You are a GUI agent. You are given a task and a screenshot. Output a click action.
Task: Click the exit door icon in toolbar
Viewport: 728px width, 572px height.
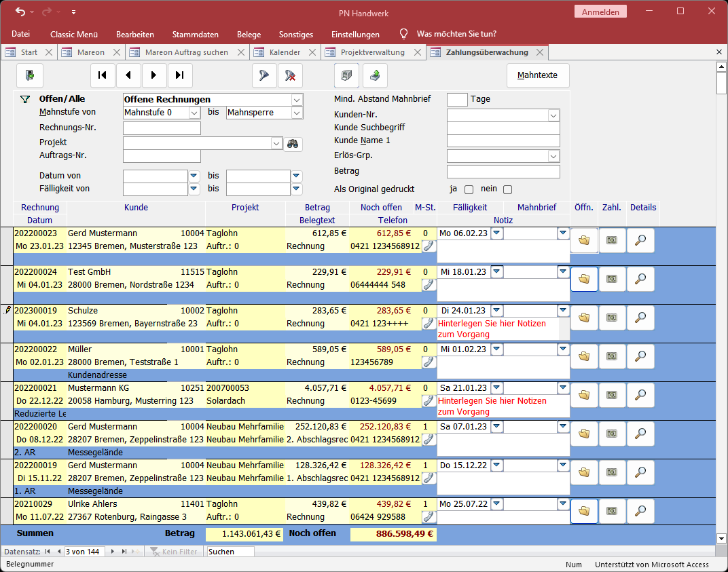30,75
